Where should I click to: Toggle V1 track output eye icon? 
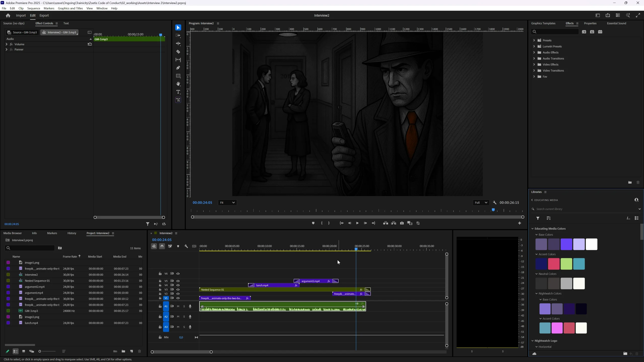click(178, 298)
